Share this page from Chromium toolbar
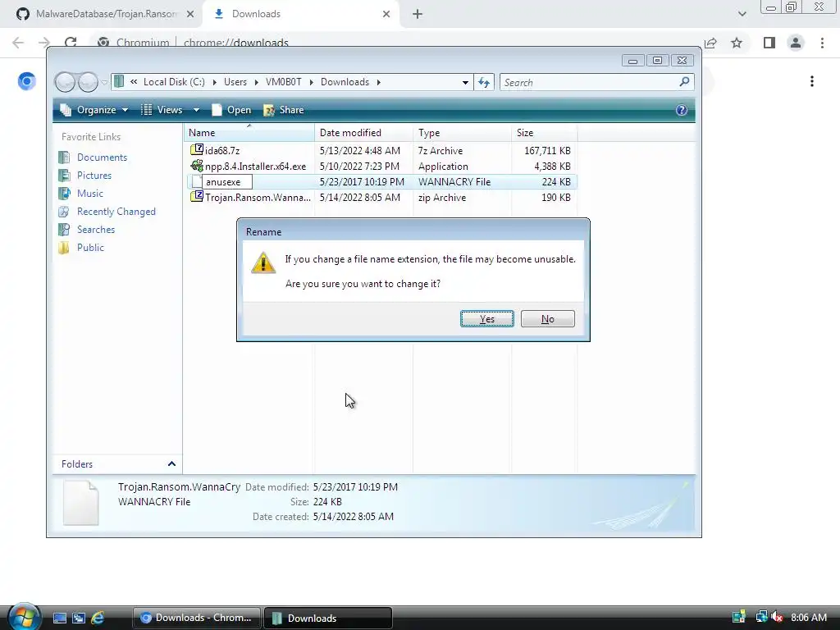The width and height of the screenshot is (840, 630). point(710,43)
